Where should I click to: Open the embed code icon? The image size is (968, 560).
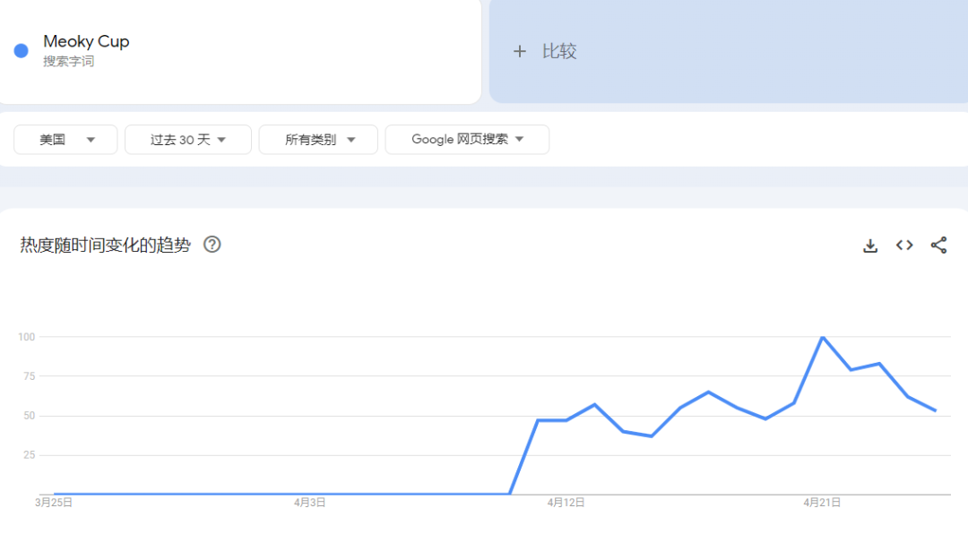[904, 246]
